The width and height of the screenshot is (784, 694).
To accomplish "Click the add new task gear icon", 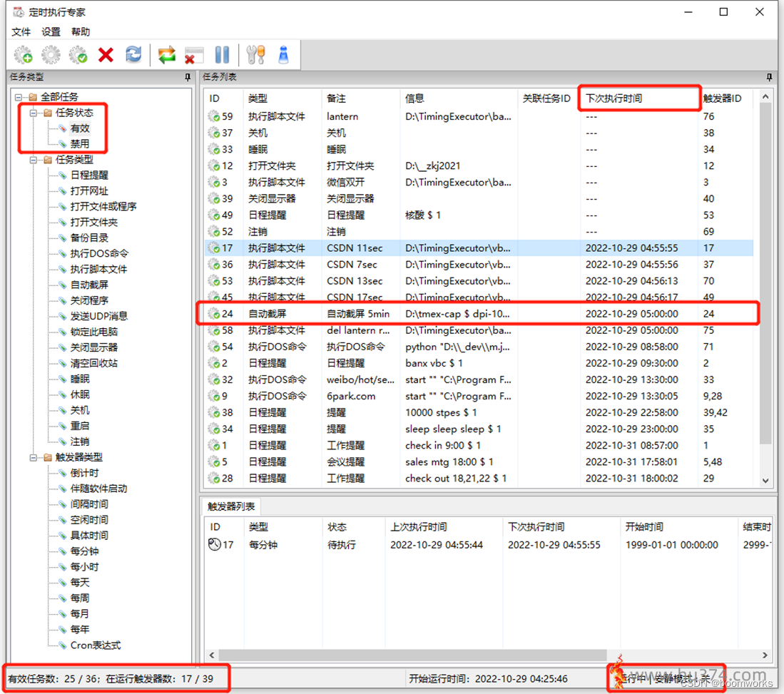I will coord(23,54).
